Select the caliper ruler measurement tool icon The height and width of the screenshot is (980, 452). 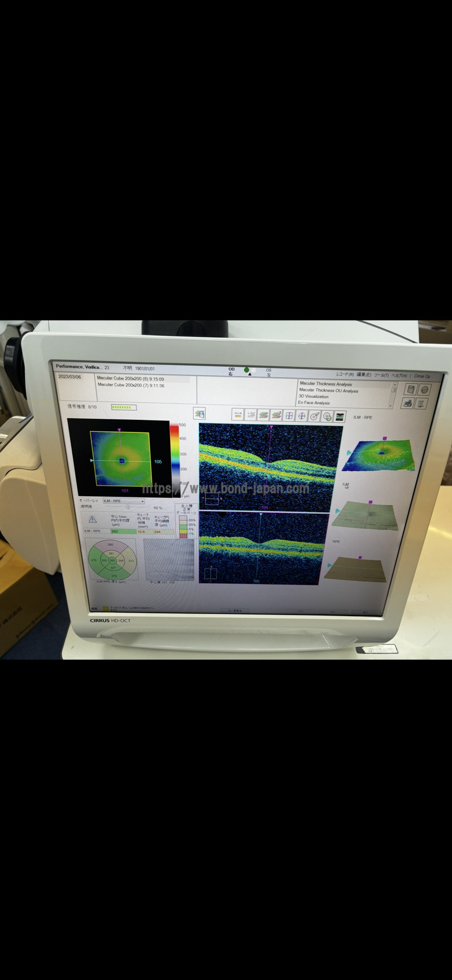tap(238, 415)
